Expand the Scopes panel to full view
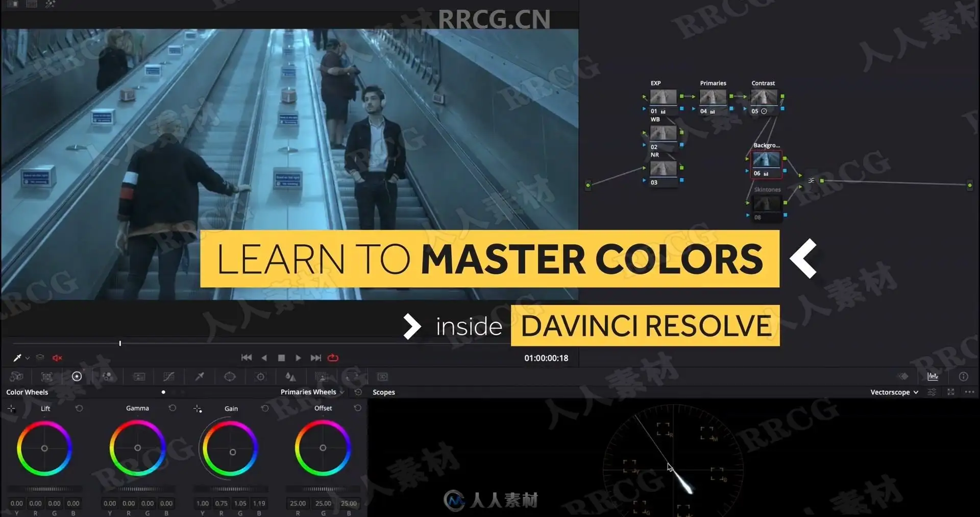Image resolution: width=980 pixels, height=517 pixels. pos(950,392)
